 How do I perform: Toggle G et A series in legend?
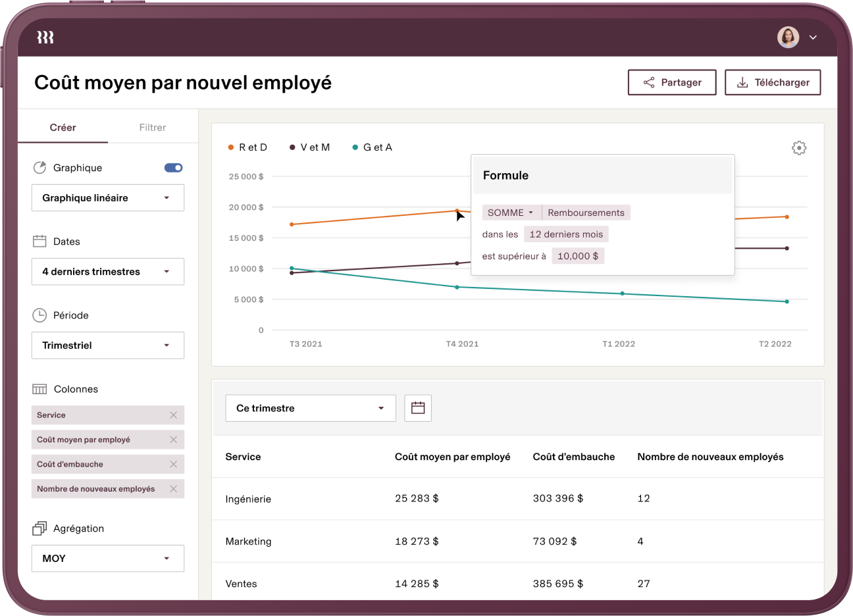point(373,147)
